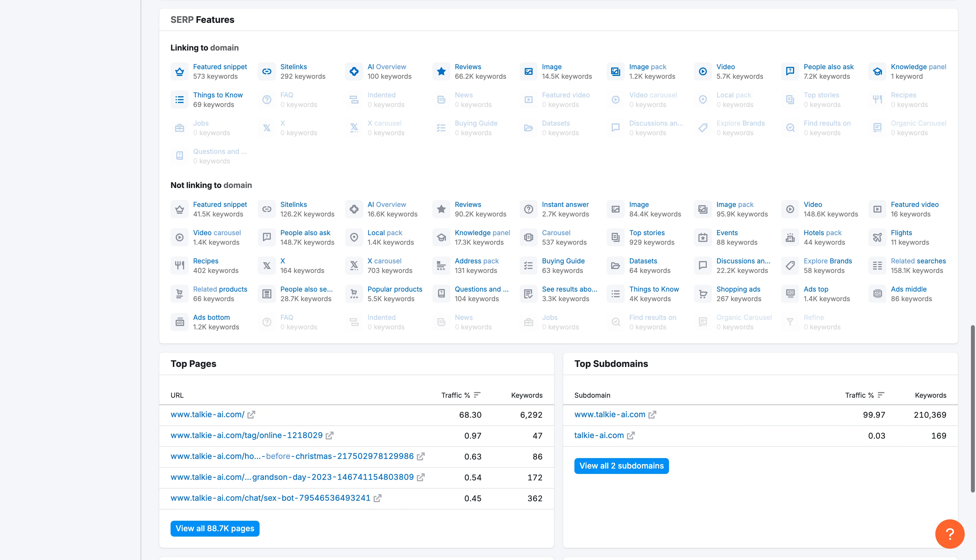Open See results about link with 3.3K keywords

(x=569, y=289)
